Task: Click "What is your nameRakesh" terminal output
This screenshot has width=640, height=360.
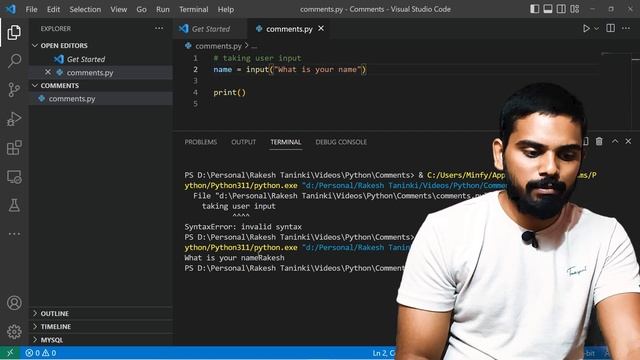Action: pos(234,258)
